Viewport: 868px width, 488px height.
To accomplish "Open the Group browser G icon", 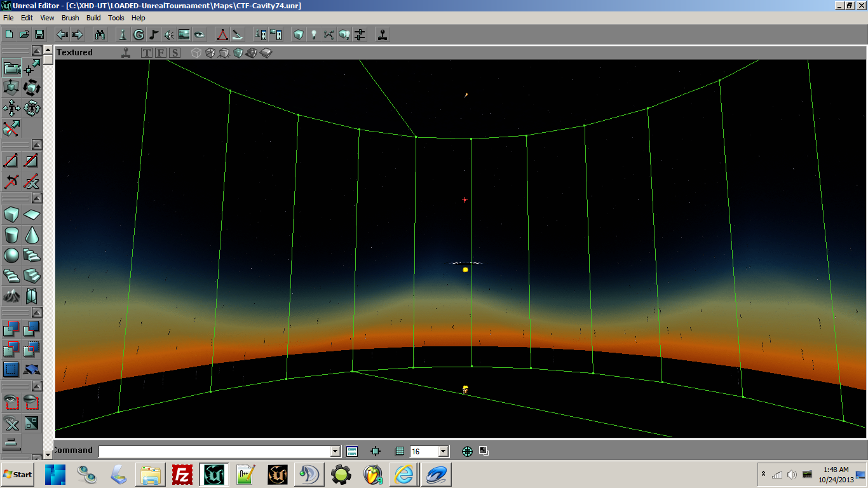I will pyautogui.click(x=139, y=34).
